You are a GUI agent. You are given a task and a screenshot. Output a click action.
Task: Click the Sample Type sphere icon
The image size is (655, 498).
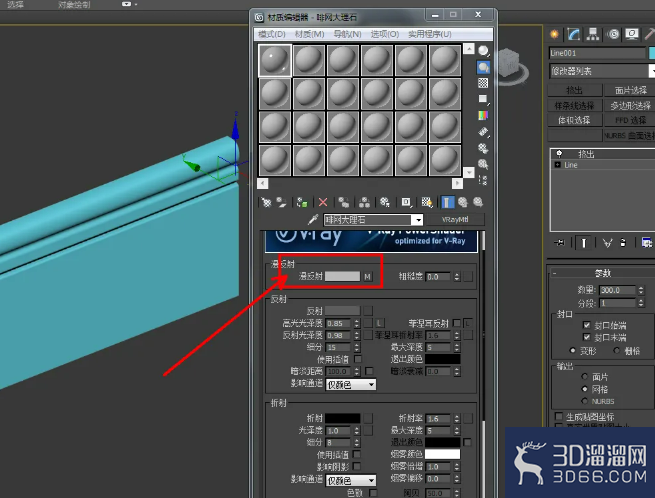pos(483,51)
